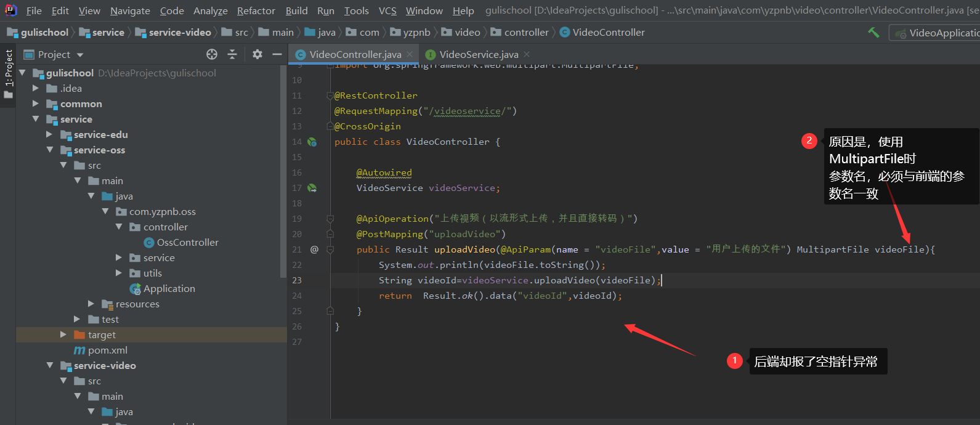Image resolution: width=980 pixels, height=425 pixels.
Task: Click the IntelliJ IDEA app icon
Action: [10, 10]
